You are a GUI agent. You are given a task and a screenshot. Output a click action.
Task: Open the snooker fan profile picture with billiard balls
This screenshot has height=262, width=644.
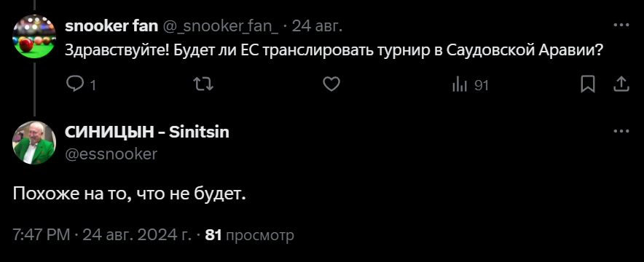click(34, 36)
